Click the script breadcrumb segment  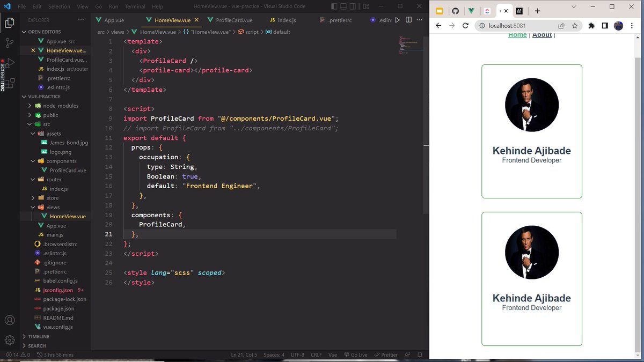[248, 32]
